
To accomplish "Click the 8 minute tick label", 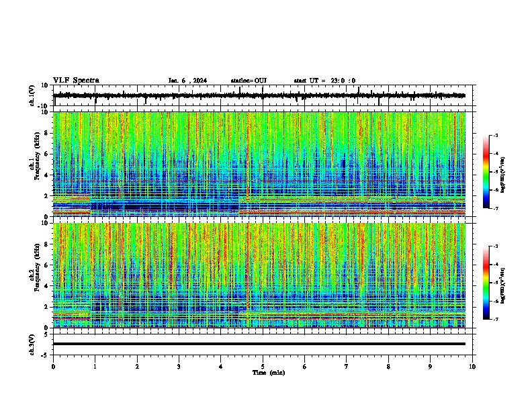I will coord(388,367).
